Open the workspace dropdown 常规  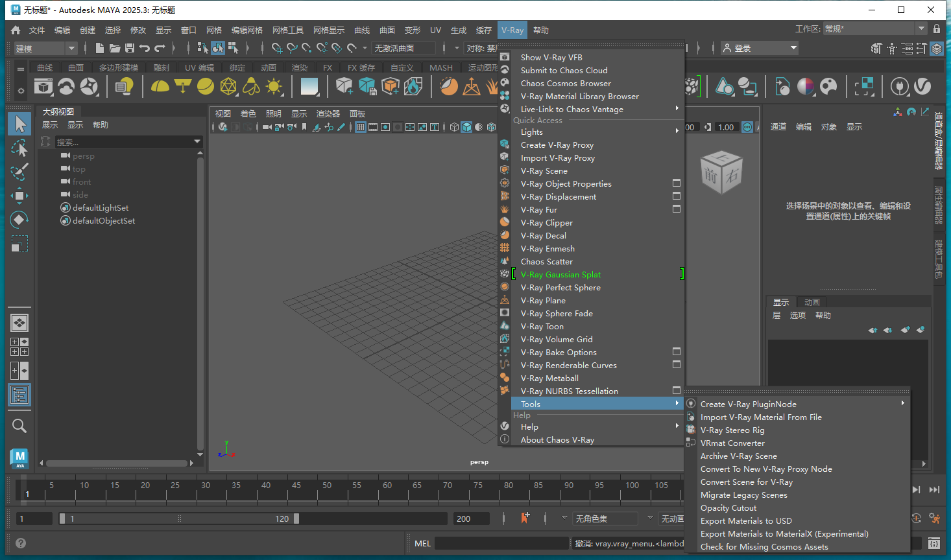click(874, 29)
